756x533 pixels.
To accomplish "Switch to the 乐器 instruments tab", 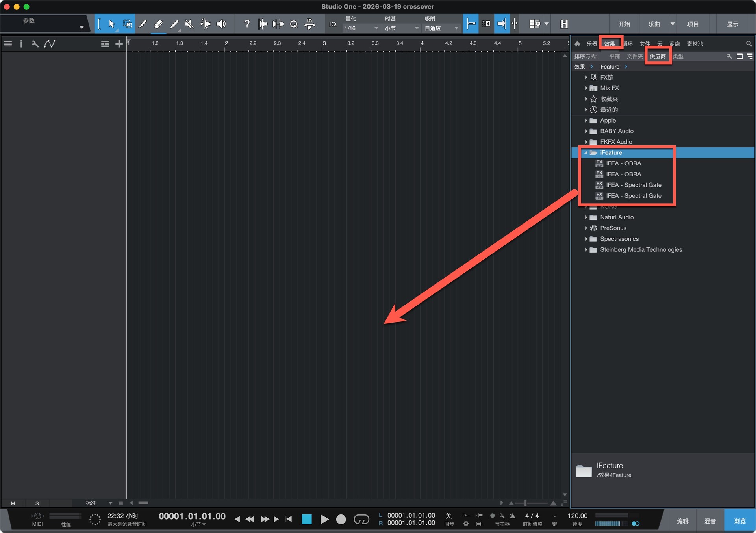I will 591,44.
